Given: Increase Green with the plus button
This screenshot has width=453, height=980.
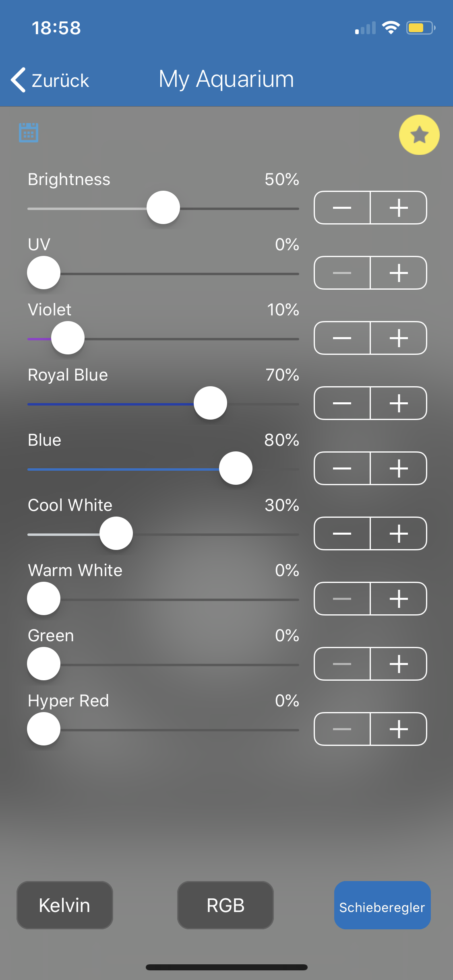Looking at the screenshot, I should pyautogui.click(x=399, y=664).
